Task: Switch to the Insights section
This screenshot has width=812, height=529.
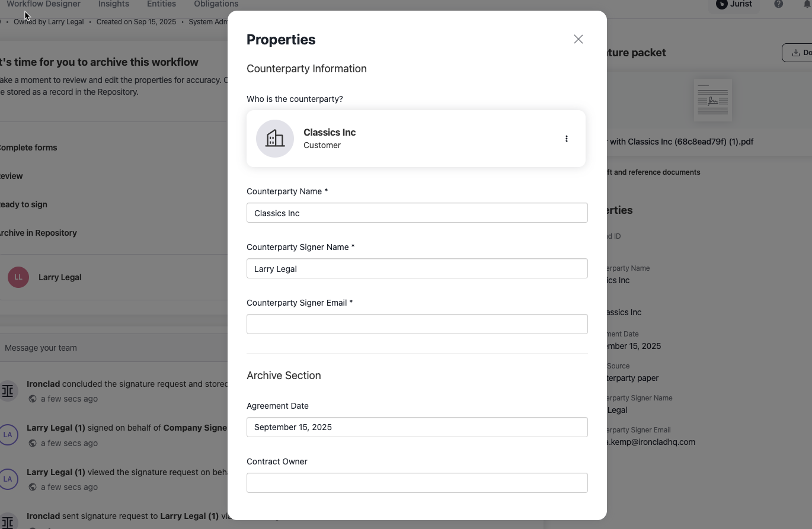Action: (x=113, y=4)
